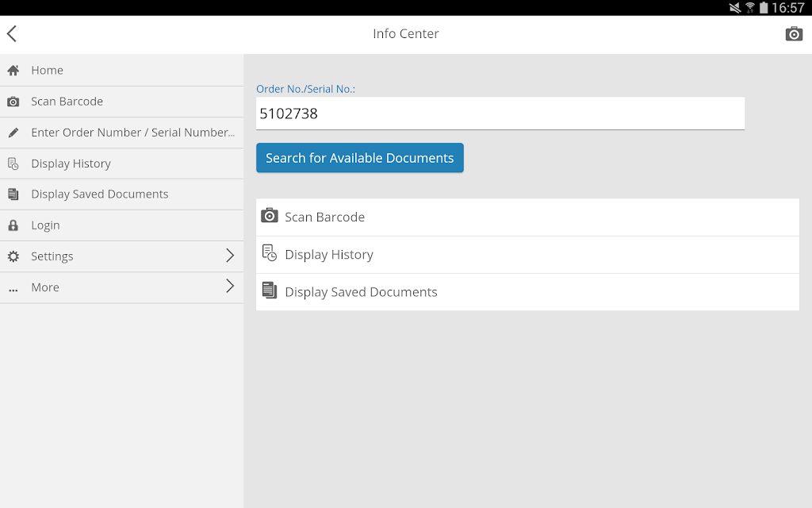Click the sidebar Display History icon
This screenshot has width=812, height=508.
(x=13, y=164)
